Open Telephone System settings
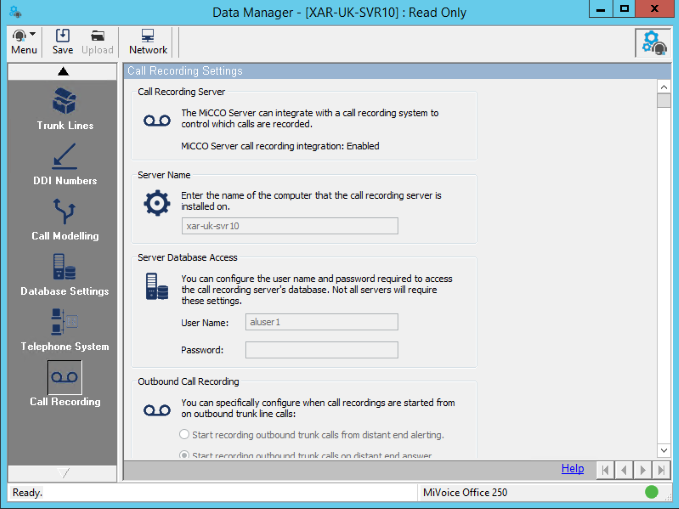 [65, 328]
